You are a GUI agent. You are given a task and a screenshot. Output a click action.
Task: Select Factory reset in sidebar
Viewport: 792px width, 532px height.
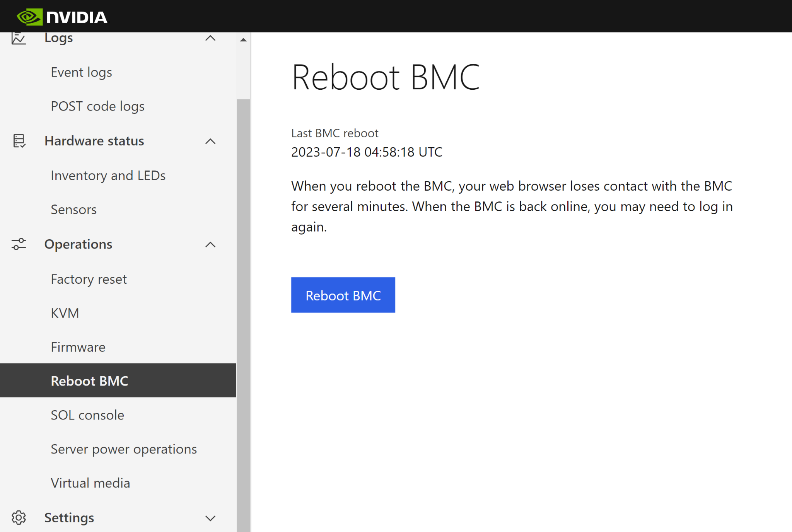pyautogui.click(x=89, y=279)
